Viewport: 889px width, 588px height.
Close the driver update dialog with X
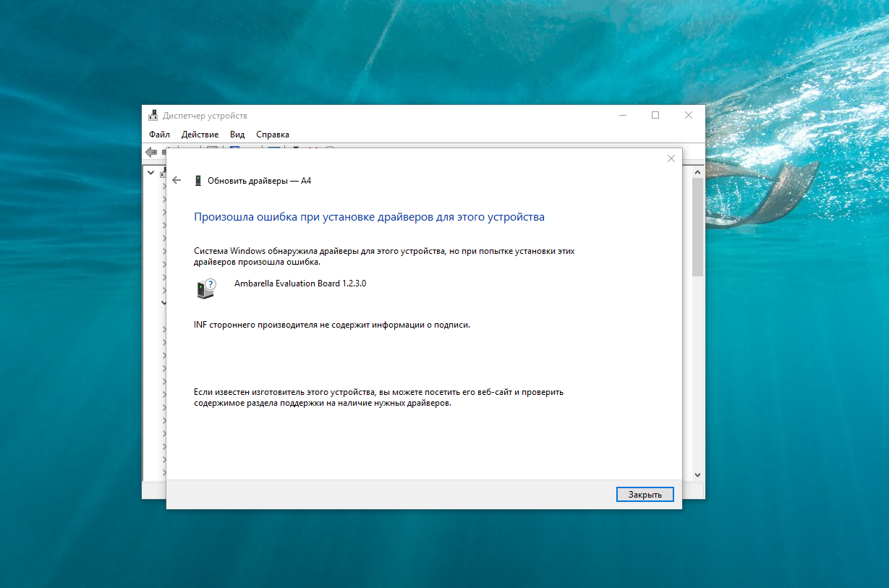point(671,158)
